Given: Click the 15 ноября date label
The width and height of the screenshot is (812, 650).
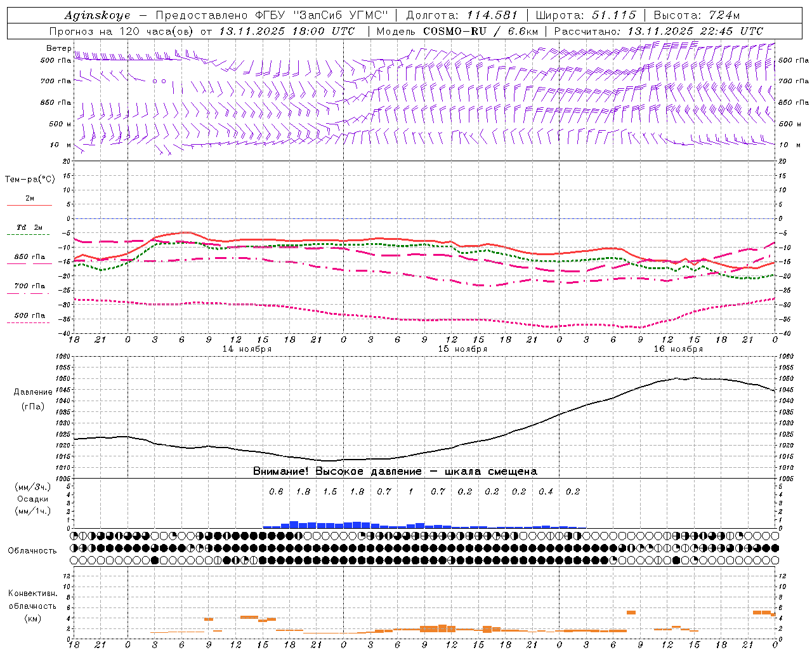Looking at the screenshot, I should pos(462,348).
